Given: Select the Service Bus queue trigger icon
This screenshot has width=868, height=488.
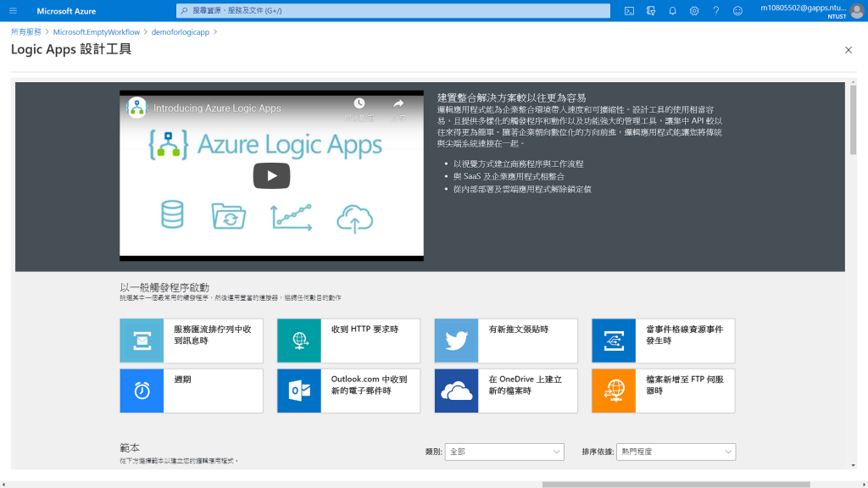Looking at the screenshot, I should click(142, 341).
